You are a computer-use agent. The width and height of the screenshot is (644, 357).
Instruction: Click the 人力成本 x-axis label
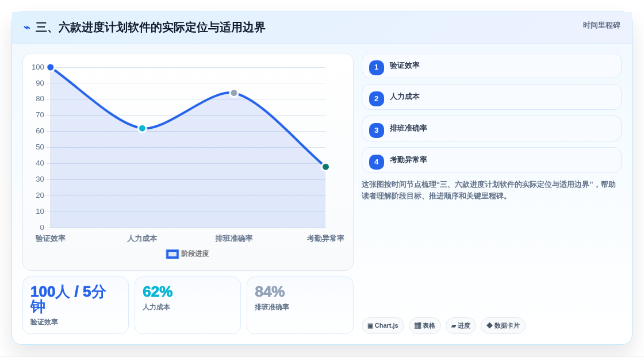click(142, 238)
